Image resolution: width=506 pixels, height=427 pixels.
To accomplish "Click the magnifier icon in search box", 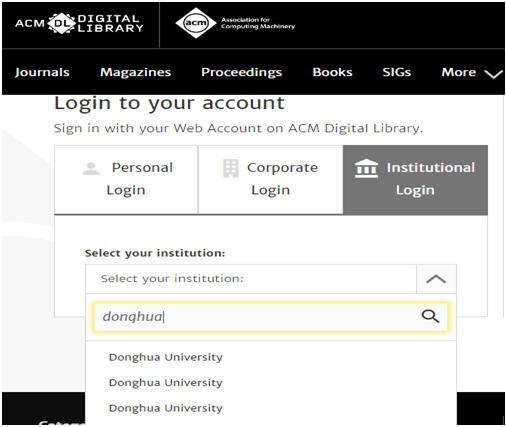I will tap(430, 316).
